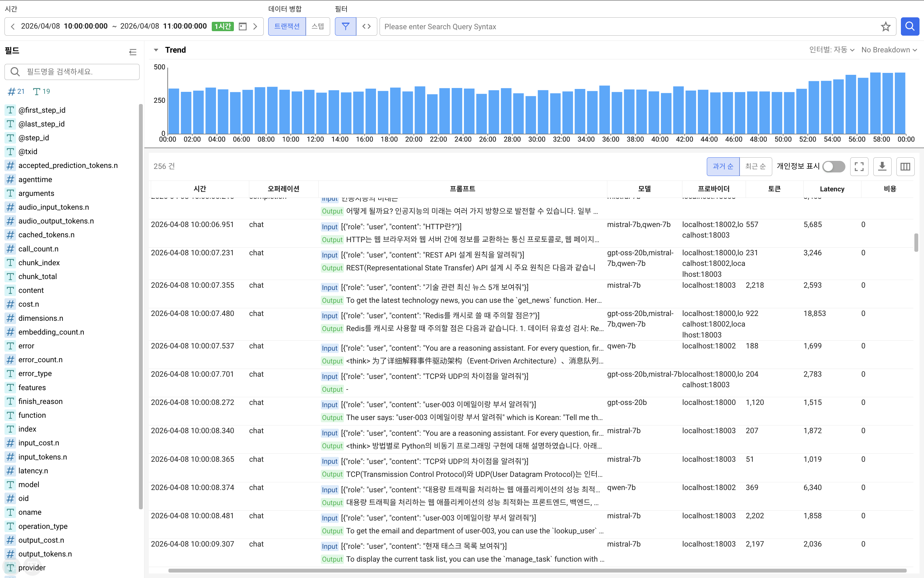Viewport: 924px width, 578px height.
Task: Click the 오퍼레이션 column header
Action: click(x=283, y=189)
